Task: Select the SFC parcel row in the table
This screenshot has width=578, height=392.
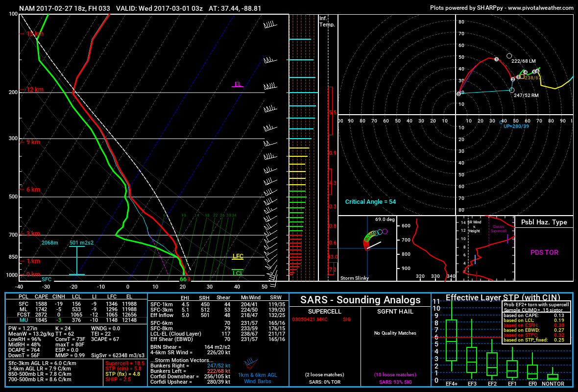Action: [x=77, y=304]
